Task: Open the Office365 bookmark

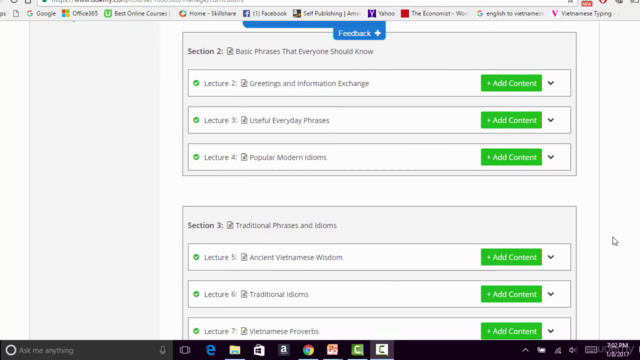Action: coord(80,13)
